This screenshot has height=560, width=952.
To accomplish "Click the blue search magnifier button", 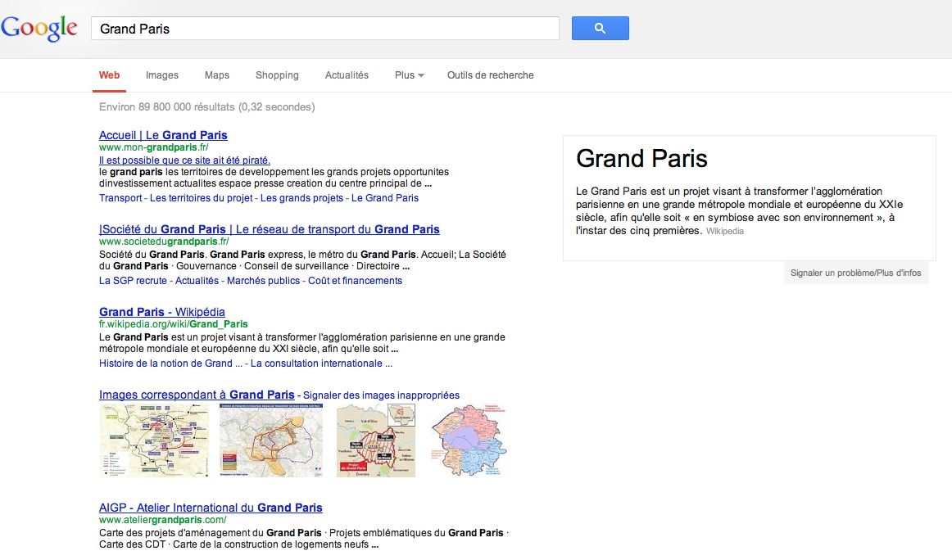I will tap(600, 28).
